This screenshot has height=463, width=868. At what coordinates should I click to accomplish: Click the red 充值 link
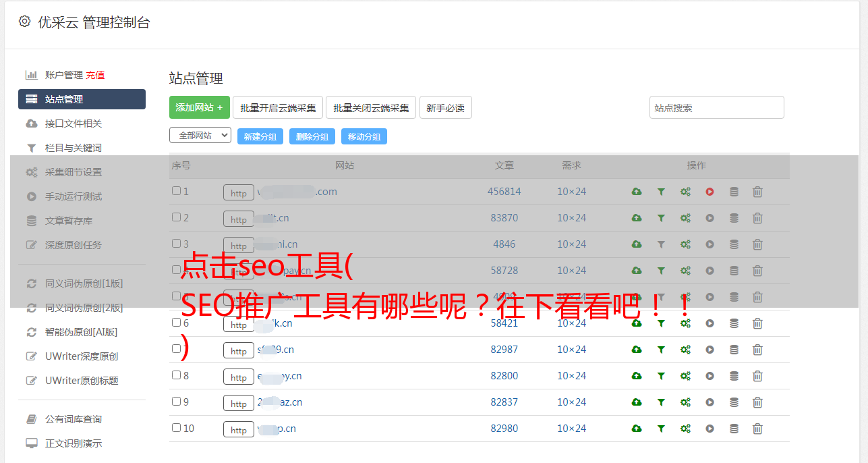tap(95, 75)
